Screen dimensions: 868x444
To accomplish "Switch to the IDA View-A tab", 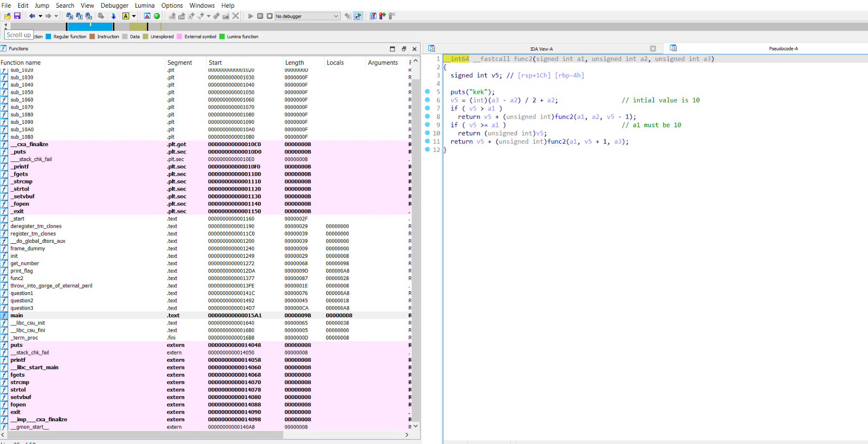I will pos(541,49).
